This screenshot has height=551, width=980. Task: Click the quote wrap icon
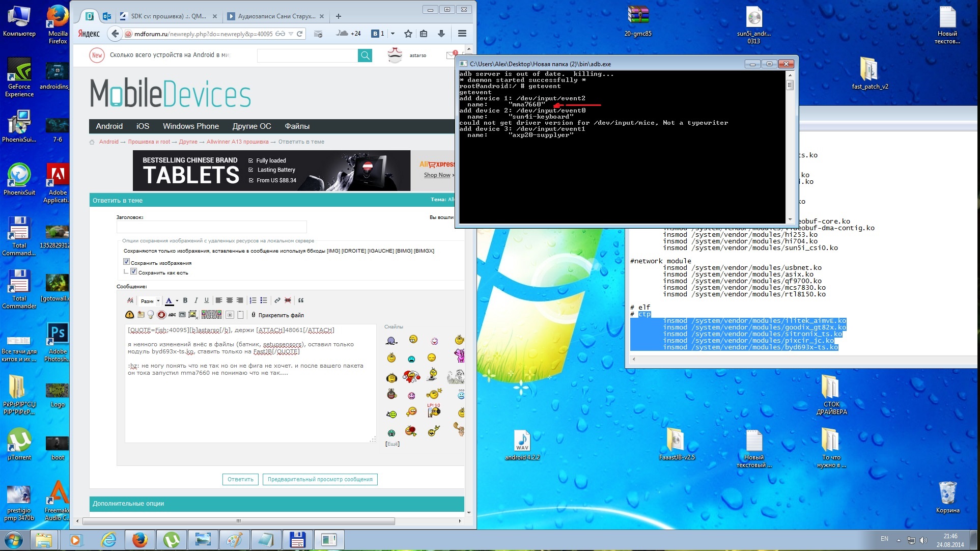[x=301, y=300]
